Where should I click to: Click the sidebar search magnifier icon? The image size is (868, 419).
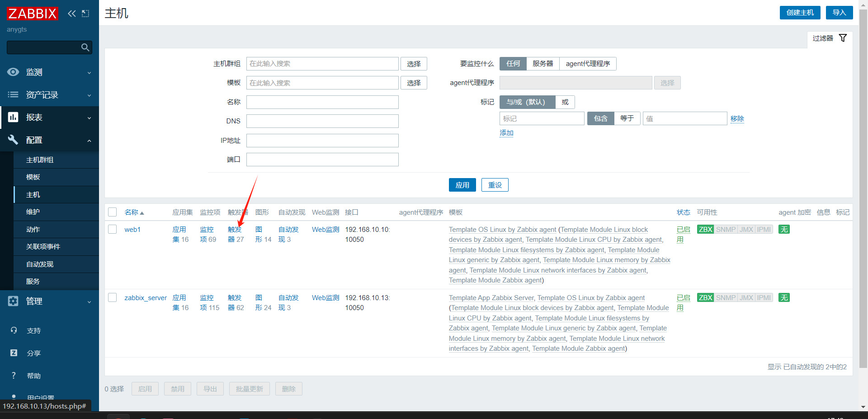click(x=85, y=47)
